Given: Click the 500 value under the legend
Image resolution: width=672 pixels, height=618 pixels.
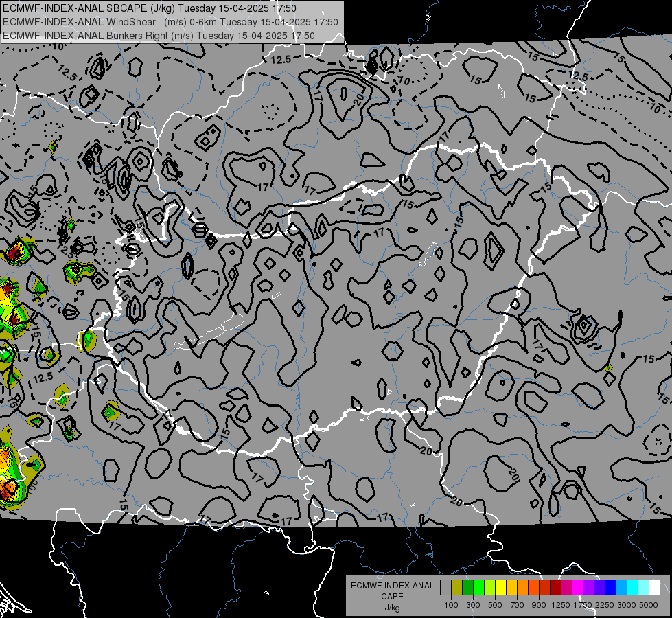Looking at the screenshot, I should click(495, 605).
